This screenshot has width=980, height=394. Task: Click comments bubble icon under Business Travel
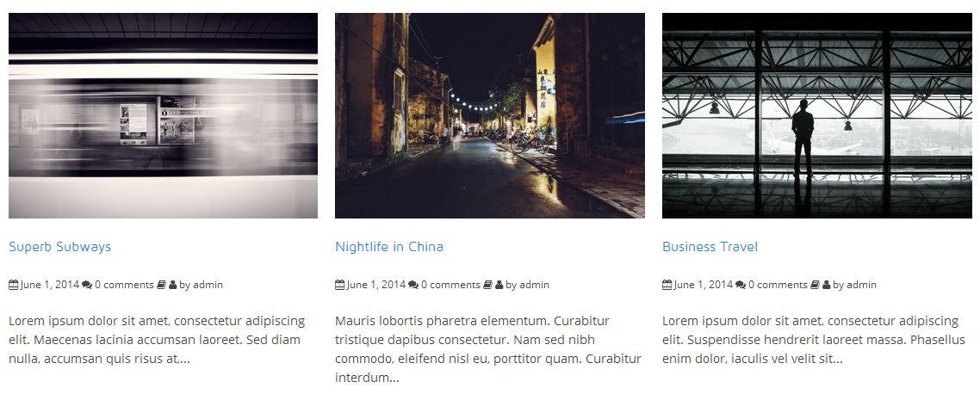pyautogui.click(x=741, y=285)
